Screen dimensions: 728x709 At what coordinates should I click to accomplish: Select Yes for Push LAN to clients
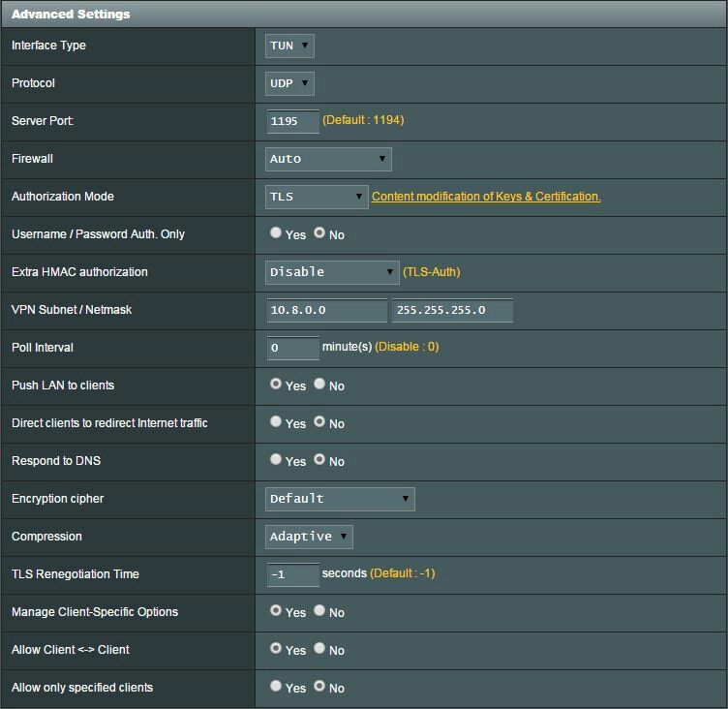(276, 384)
